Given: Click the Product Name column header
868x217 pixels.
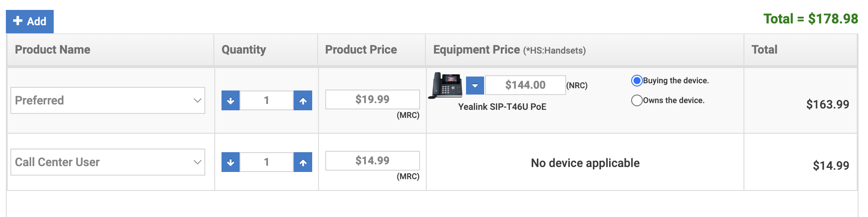Looking at the screenshot, I should click(x=53, y=50).
